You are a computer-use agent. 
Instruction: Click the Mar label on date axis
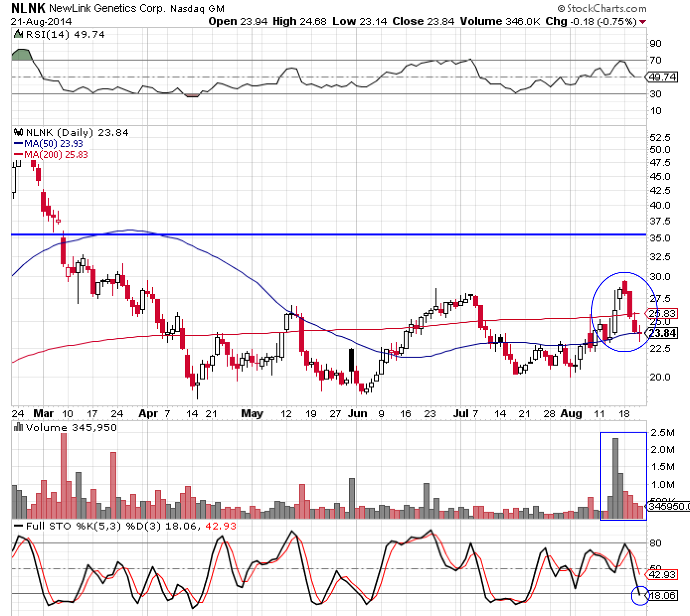(43, 413)
